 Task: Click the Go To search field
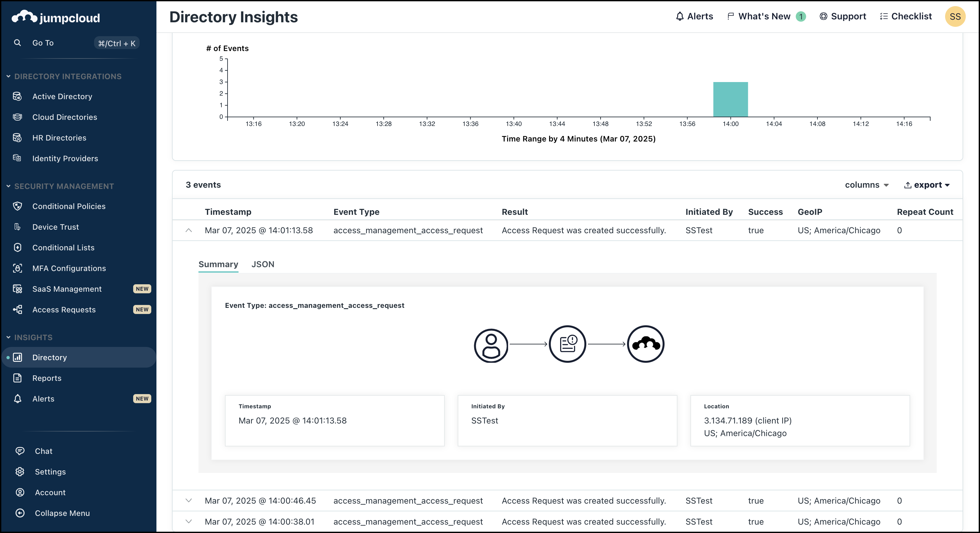pos(43,43)
